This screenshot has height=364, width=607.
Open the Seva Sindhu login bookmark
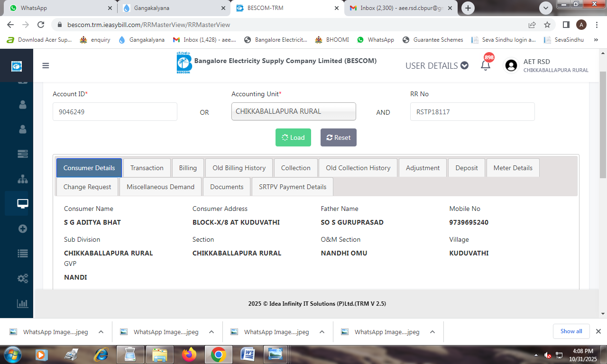click(x=504, y=40)
